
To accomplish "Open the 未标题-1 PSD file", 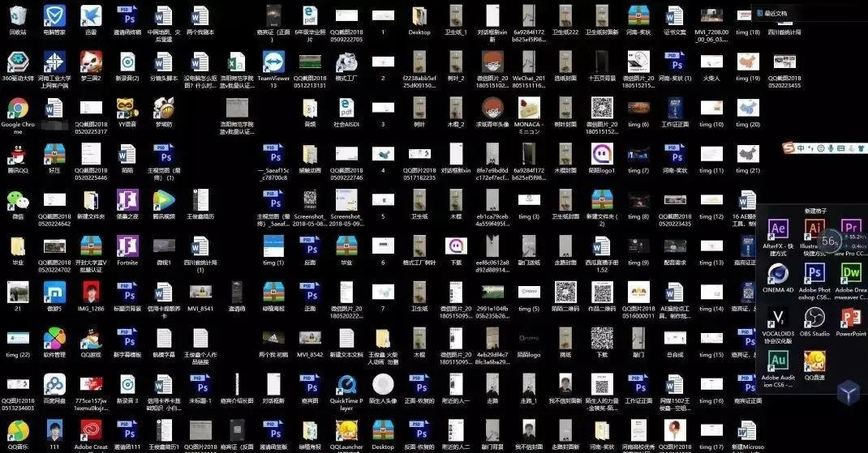I will (x=200, y=384).
